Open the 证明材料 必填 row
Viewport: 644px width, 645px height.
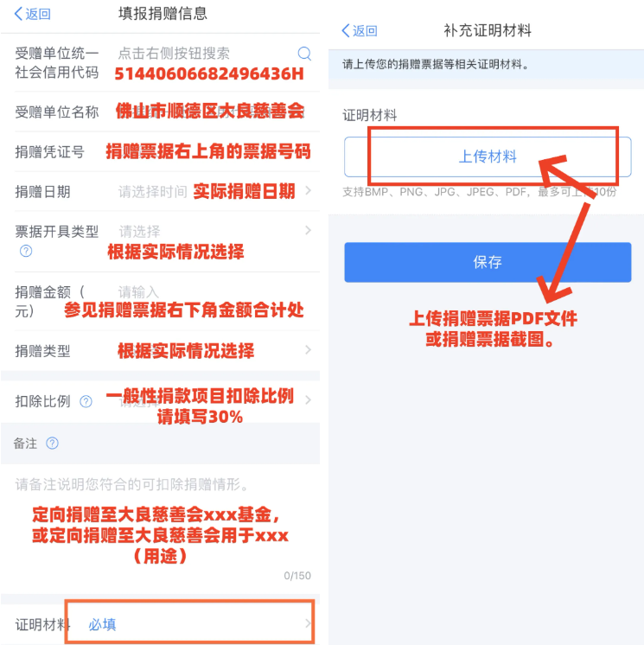(161, 623)
